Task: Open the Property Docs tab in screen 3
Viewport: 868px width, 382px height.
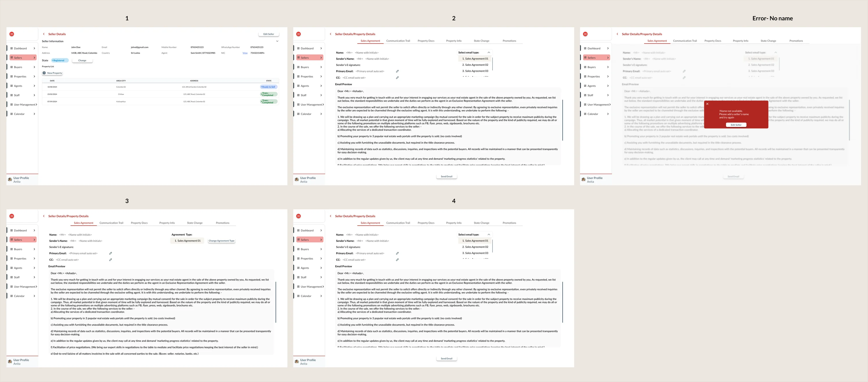Action: pos(139,223)
